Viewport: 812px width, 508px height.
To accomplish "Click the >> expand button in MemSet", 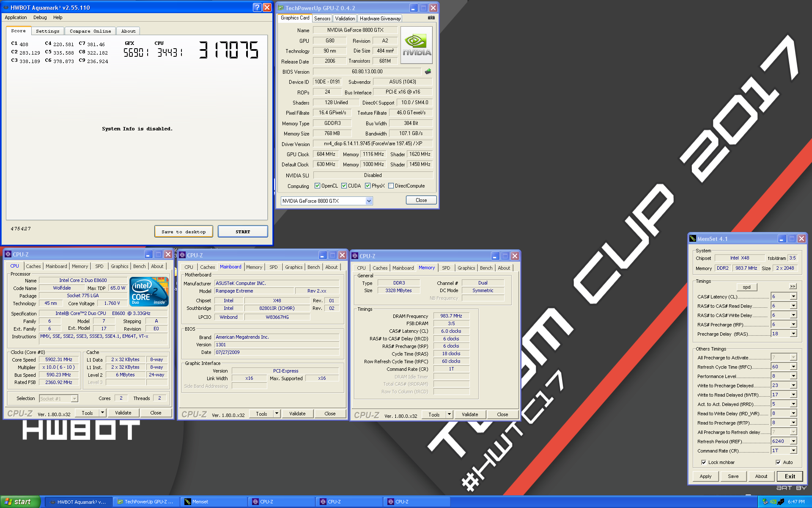I will (793, 287).
